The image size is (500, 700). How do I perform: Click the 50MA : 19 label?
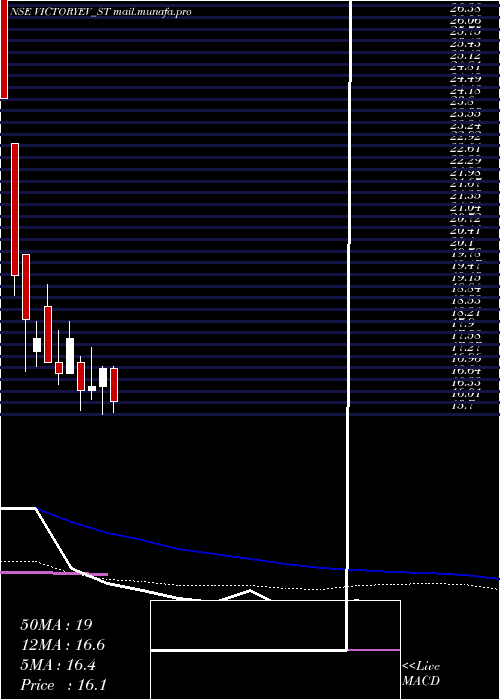56,625
